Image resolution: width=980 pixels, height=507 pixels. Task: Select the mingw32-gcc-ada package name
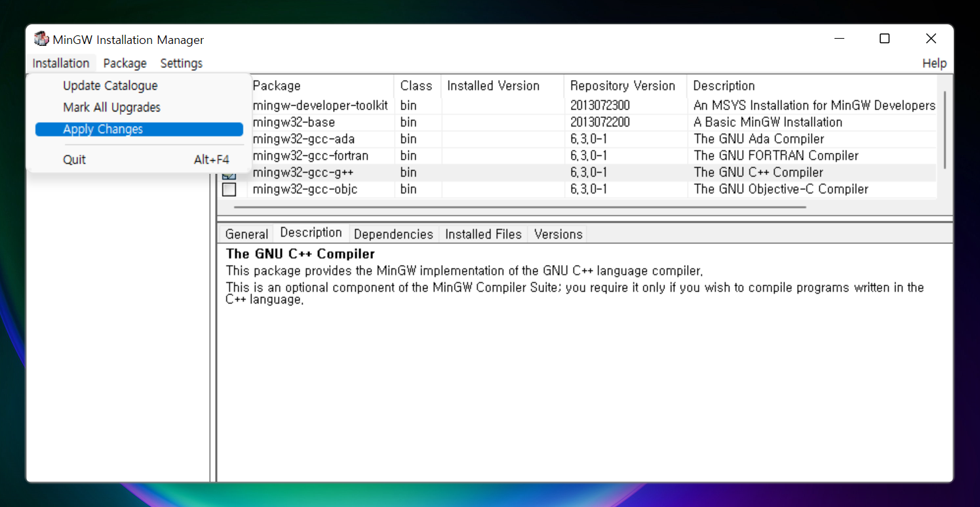tap(304, 139)
